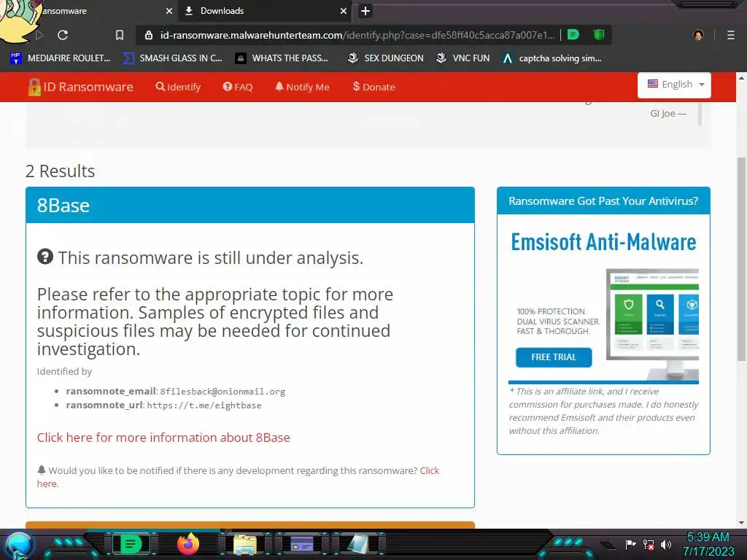Open the browser profile avatar
The width and height of the screenshot is (747, 560).
pos(698,35)
